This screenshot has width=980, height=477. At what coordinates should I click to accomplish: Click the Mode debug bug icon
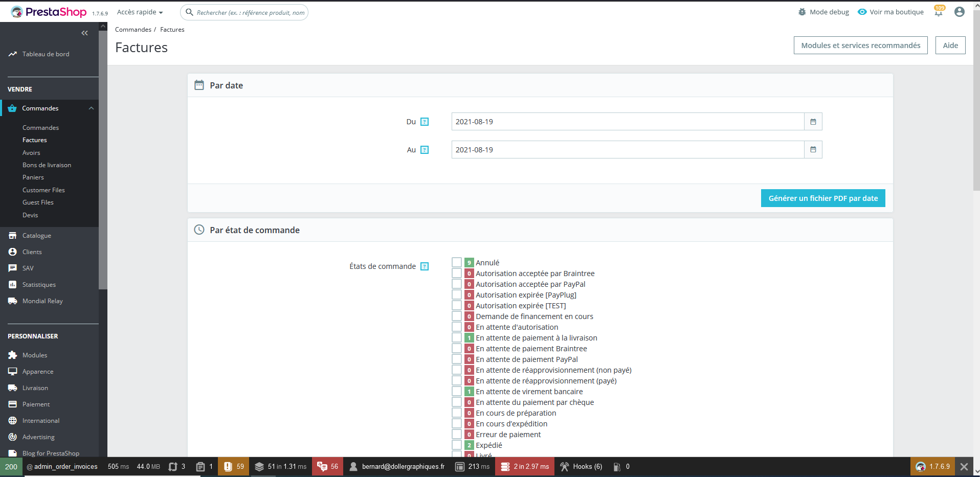pos(802,12)
